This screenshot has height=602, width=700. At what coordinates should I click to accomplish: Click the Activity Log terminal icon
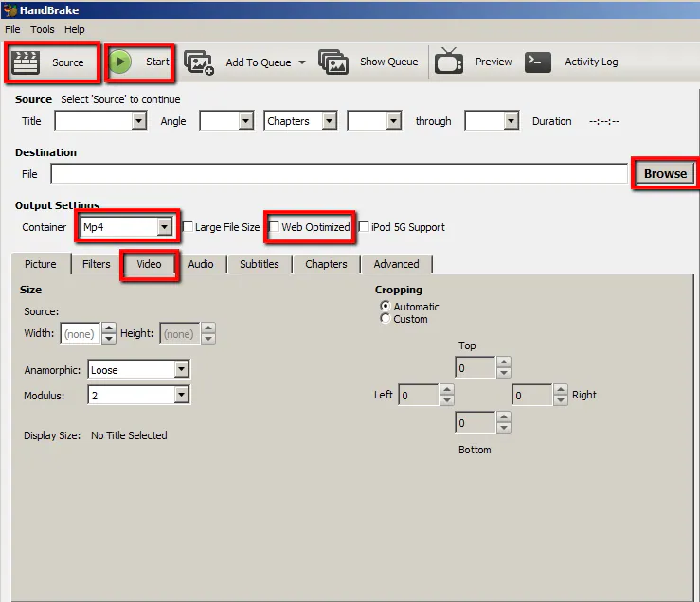[537, 62]
